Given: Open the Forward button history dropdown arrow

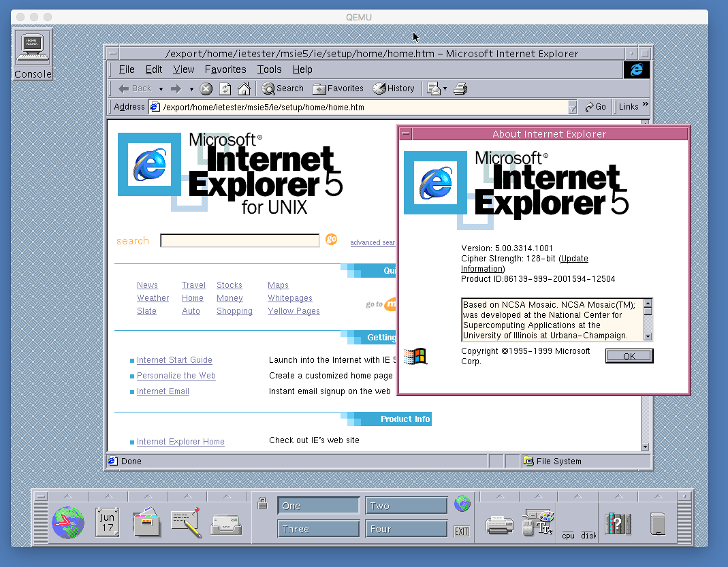Looking at the screenshot, I should pos(191,89).
